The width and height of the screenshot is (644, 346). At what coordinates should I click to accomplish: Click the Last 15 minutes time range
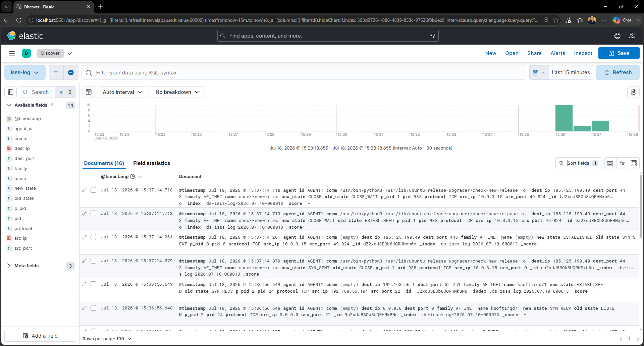(x=571, y=72)
